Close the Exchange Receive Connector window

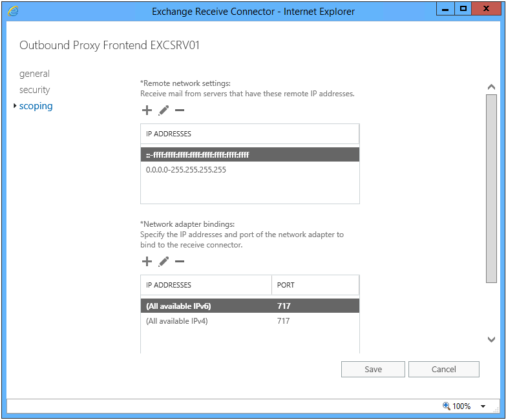pos(486,9)
